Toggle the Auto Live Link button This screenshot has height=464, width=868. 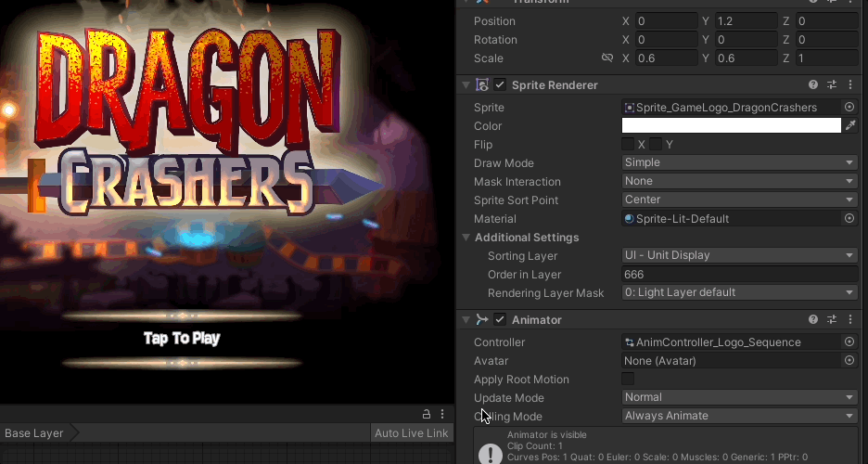[412, 433]
